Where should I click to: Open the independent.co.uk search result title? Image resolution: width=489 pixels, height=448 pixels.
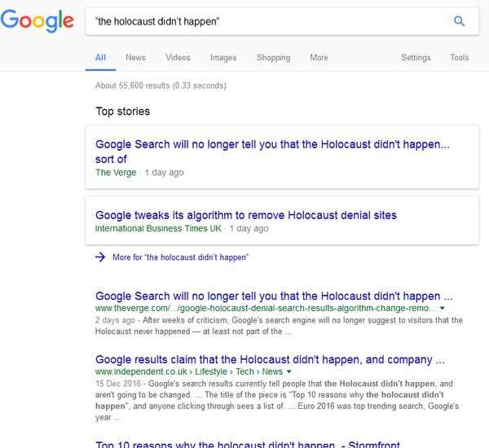click(x=270, y=359)
